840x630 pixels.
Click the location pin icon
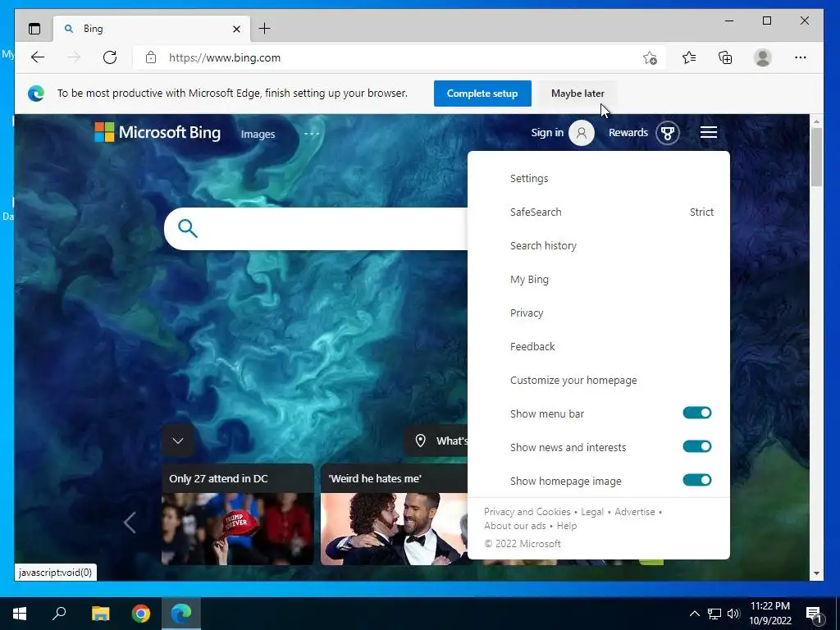421,441
